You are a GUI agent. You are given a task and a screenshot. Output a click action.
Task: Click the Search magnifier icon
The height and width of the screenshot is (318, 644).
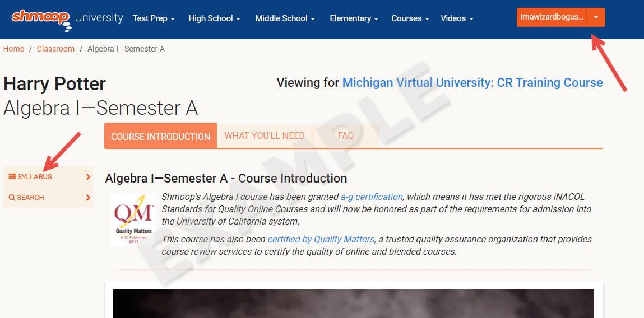pyautogui.click(x=12, y=198)
